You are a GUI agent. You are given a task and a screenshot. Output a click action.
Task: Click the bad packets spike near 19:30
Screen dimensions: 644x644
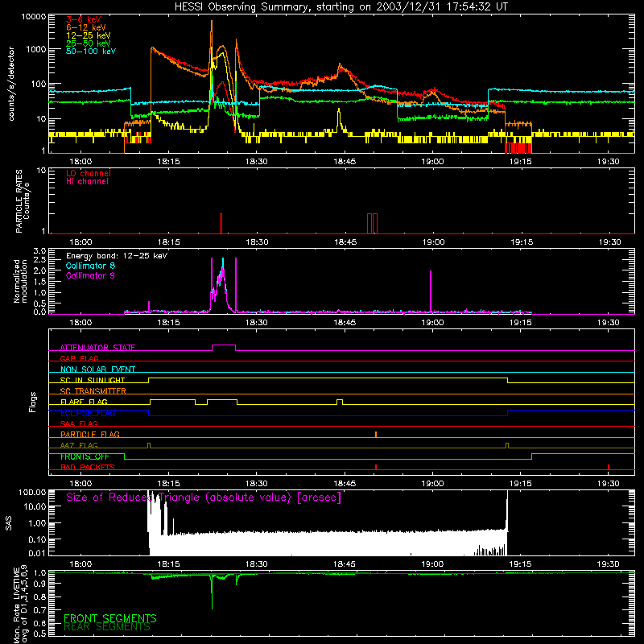coord(609,467)
